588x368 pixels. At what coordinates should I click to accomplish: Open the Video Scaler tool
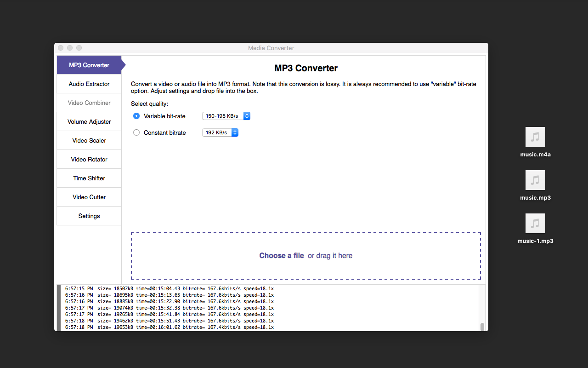click(x=89, y=140)
